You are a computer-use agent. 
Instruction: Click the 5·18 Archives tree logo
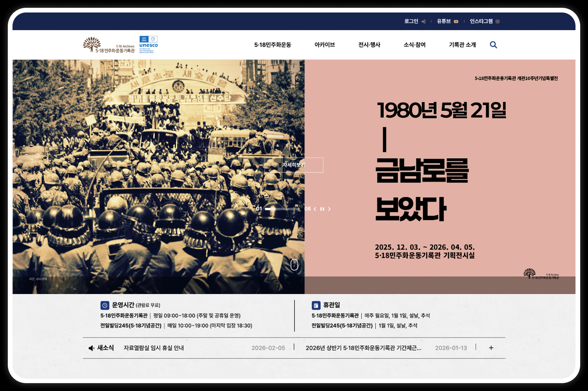pyautogui.click(x=109, y=45)
